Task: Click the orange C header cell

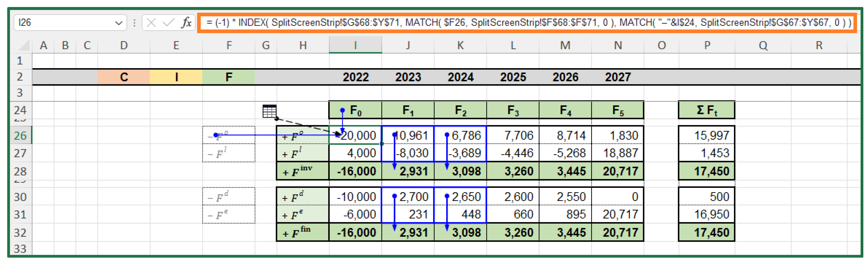Action: pos(124,77)
